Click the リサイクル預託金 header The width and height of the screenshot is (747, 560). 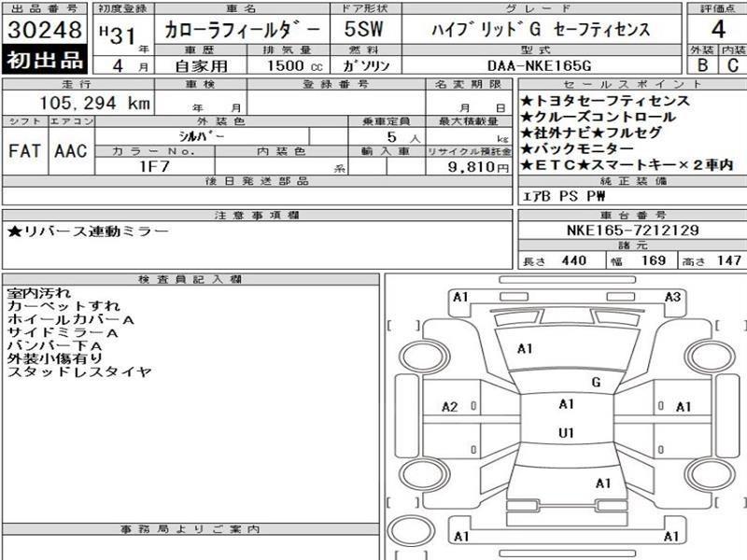pyautogui.click(x=469, y=151)
